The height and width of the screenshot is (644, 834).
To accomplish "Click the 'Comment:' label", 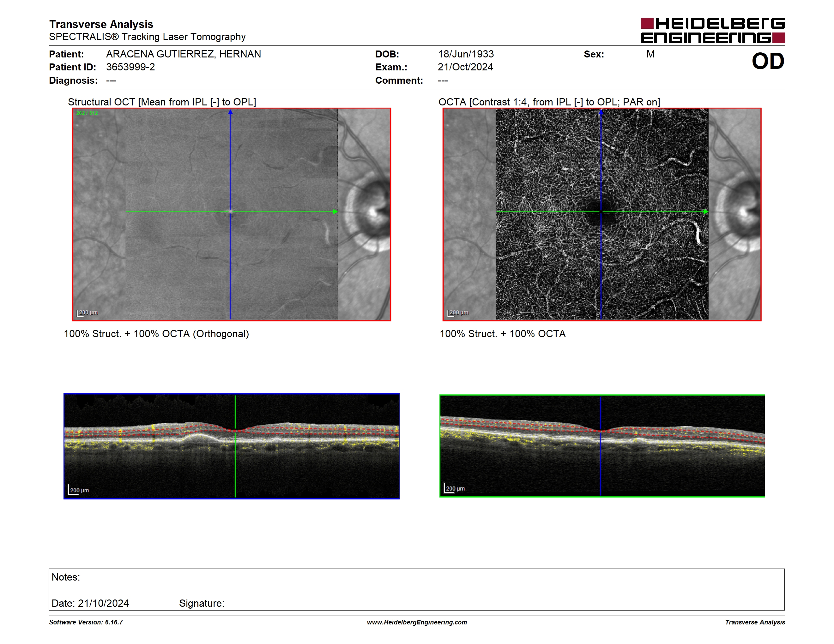I will 399,80.
